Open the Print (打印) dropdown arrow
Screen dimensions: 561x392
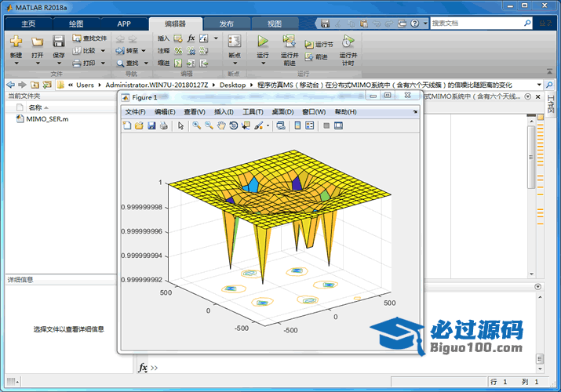tap(103, 64)
